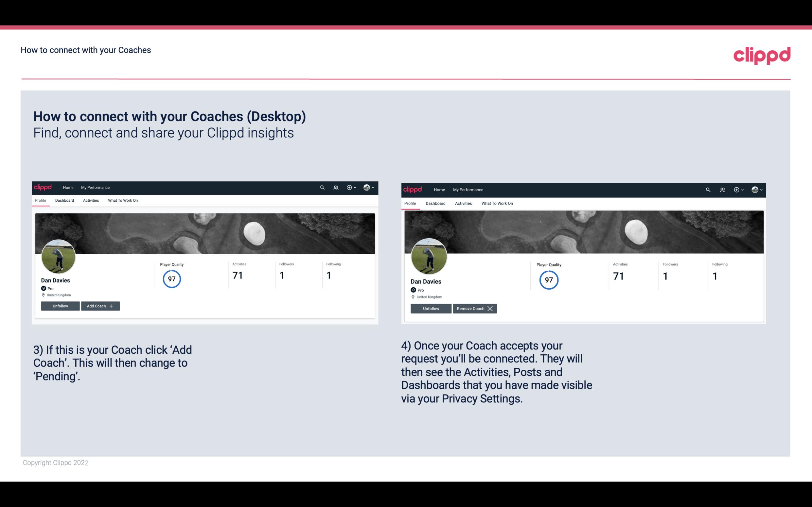812x507 pixels.
Task: Click the Clippd logo in right panel header
Action: [413, 189]
